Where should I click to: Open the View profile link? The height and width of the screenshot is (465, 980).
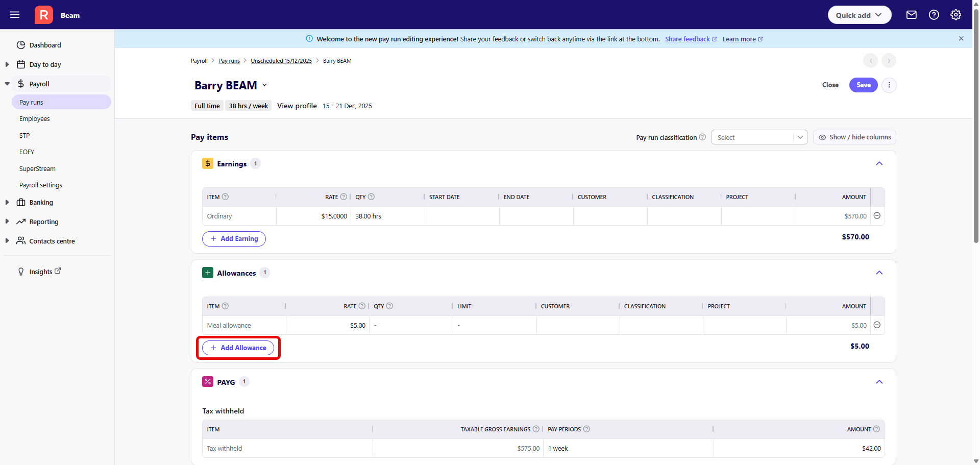pos(297,106)
